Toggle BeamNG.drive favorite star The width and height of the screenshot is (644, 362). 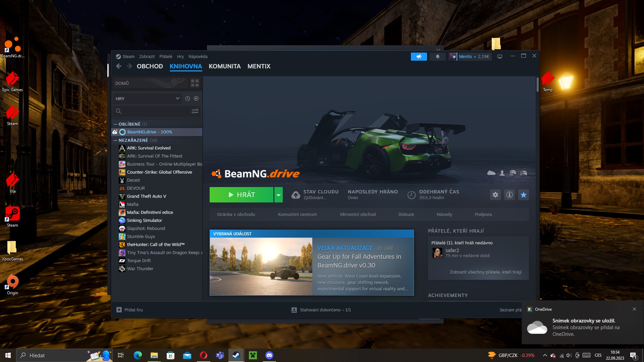tap(524, 195)
